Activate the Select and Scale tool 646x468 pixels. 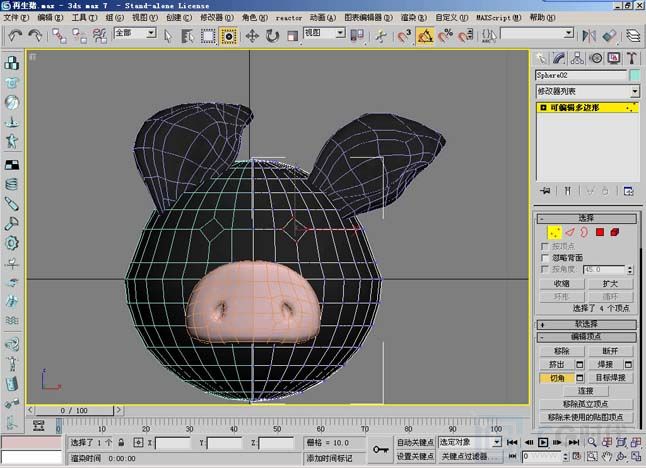pos(292,36)
